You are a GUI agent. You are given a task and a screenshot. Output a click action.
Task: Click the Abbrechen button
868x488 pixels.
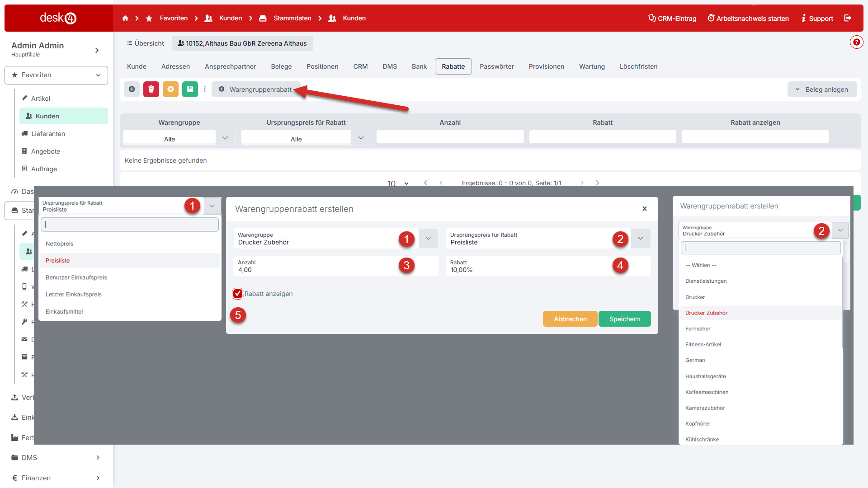click(570, 319)
